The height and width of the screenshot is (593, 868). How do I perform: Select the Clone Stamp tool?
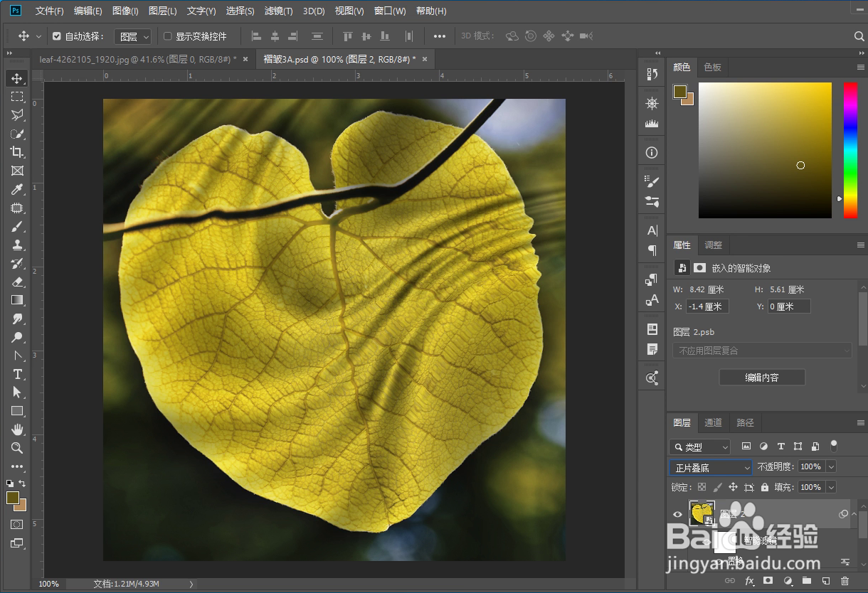coord(17,245)
